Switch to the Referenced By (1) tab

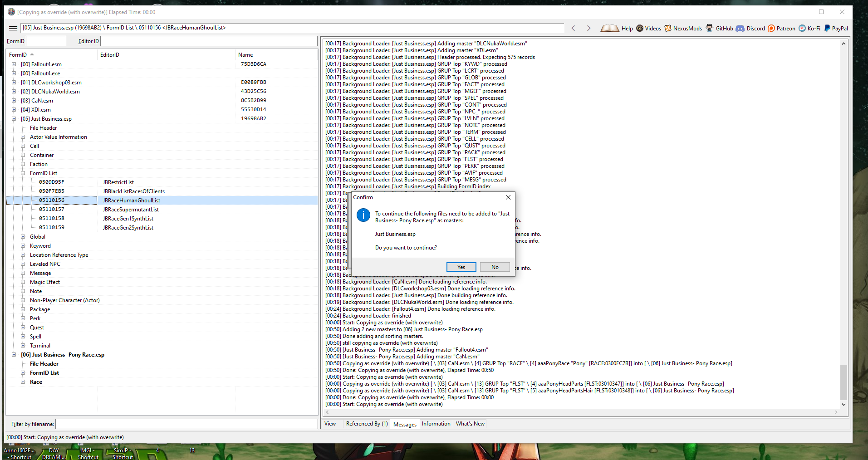pyautogui.click(x=367, y=424)
